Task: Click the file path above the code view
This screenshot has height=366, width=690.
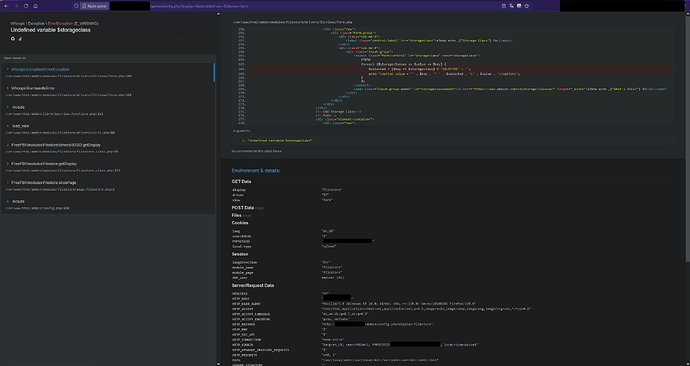Action: click(293, 22)
